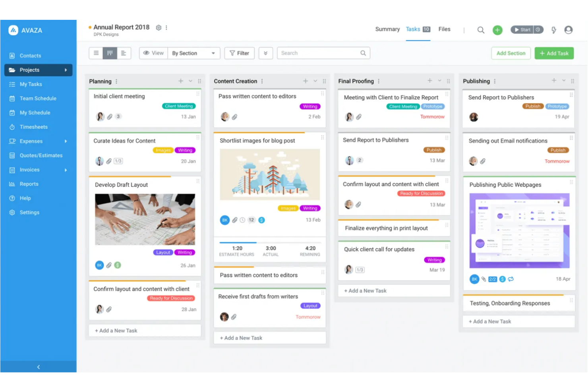Open the green plus quick-add icon
Screen dimensions: 588x392
pyautogui.click(x=497, y=30)
